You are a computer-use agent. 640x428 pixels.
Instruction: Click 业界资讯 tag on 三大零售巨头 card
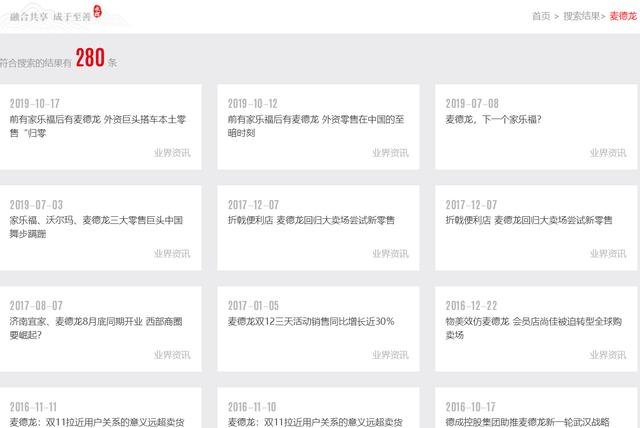(x=172, y=254)
